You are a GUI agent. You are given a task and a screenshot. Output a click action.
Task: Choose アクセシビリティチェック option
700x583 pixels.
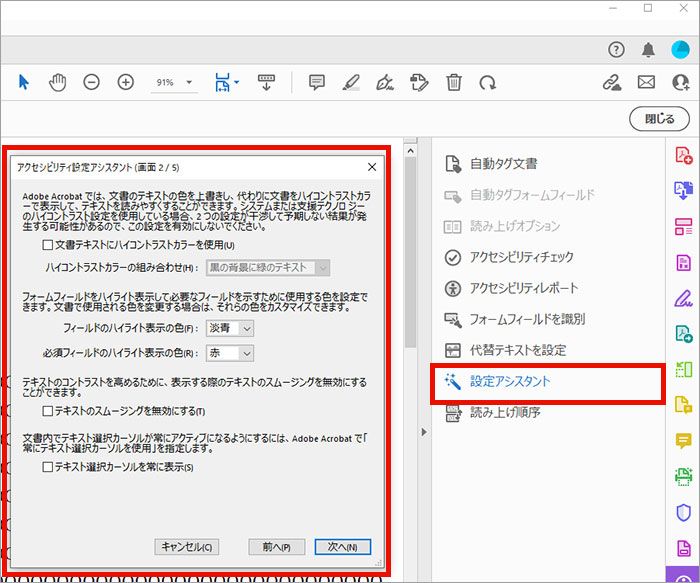pyautogui.click(x=509, y=257)
